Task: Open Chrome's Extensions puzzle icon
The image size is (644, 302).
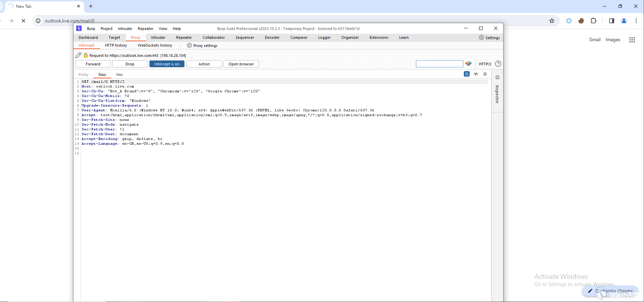Action: point(593,21)
